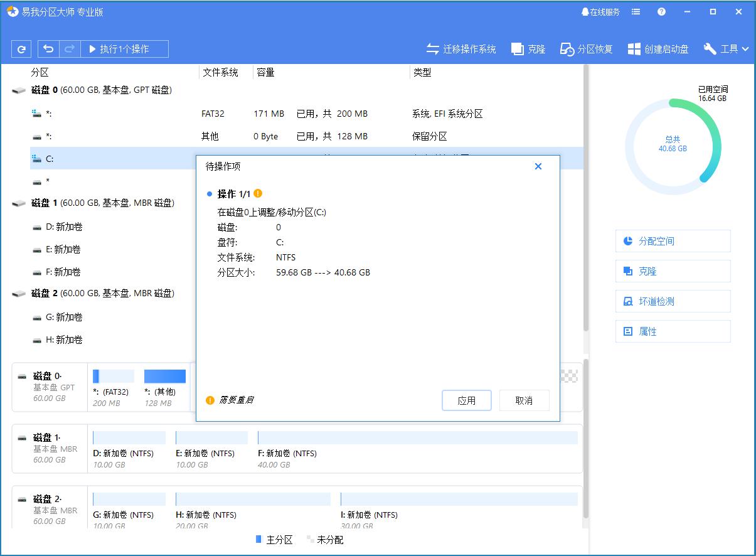
Task: Click the disk usage ring chart
Action: (x=673, y=146)
